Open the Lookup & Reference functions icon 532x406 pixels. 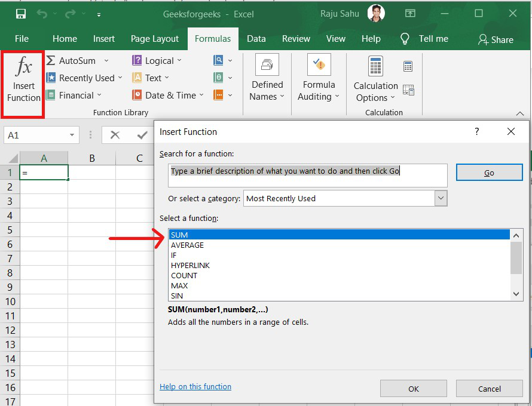click(x=218, y=60)
